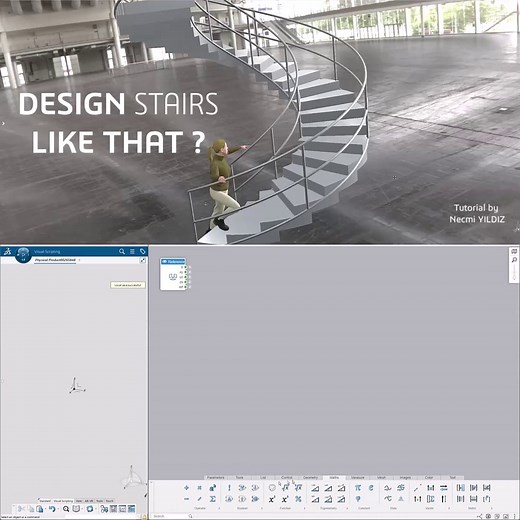The image size is (520, 520).
Task: Click the Cut scissors icon
Action: tap(21, 509)
